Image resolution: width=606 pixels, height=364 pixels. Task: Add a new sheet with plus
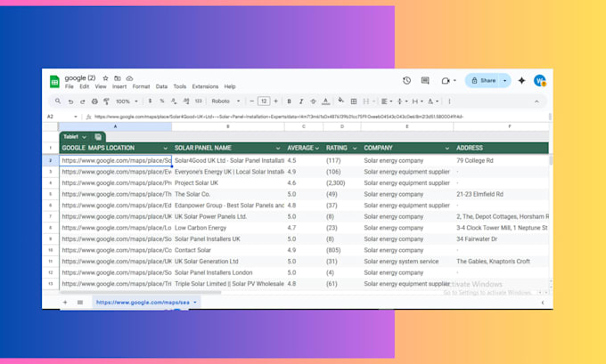pos(65,303)
